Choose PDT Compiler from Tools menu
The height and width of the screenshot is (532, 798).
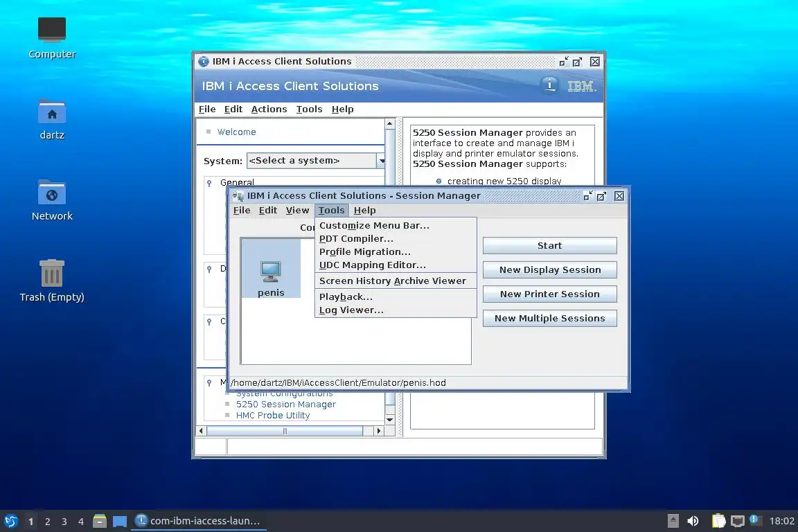click(x=356, y=239)
